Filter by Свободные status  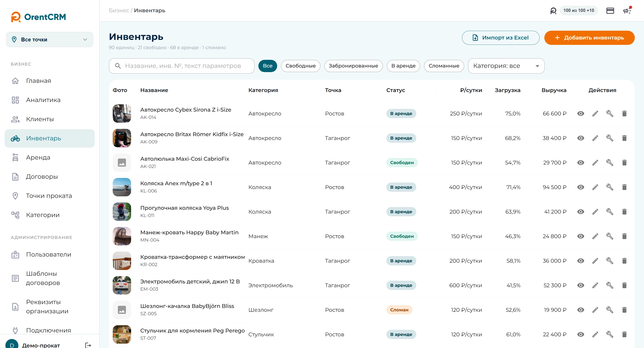[301, 66]
